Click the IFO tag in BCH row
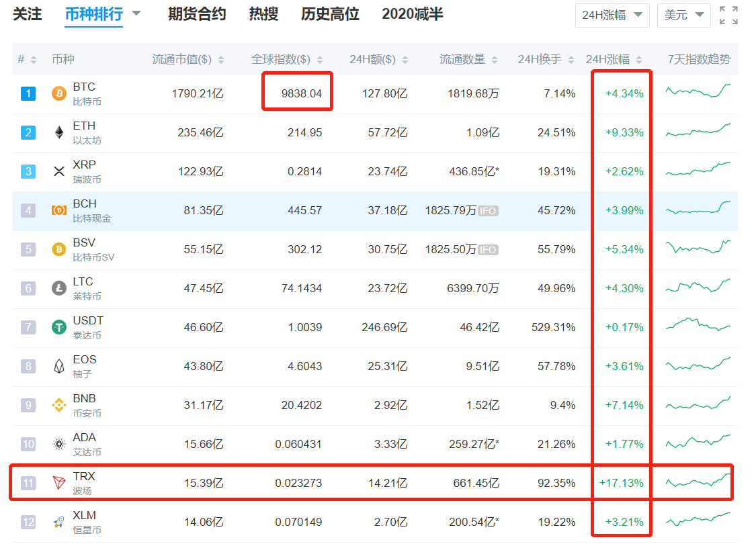 pos(488,211)
